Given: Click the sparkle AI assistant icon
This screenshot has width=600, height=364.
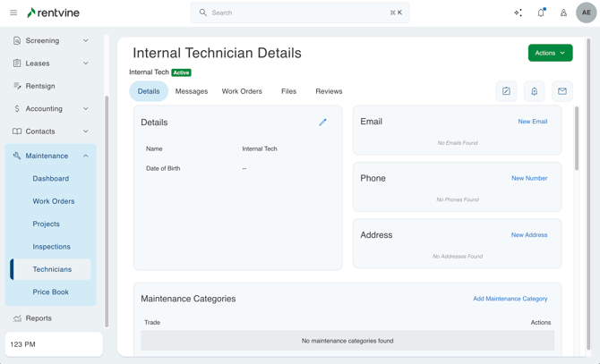Looking at the screenshot, I should [x=518, y=13].
